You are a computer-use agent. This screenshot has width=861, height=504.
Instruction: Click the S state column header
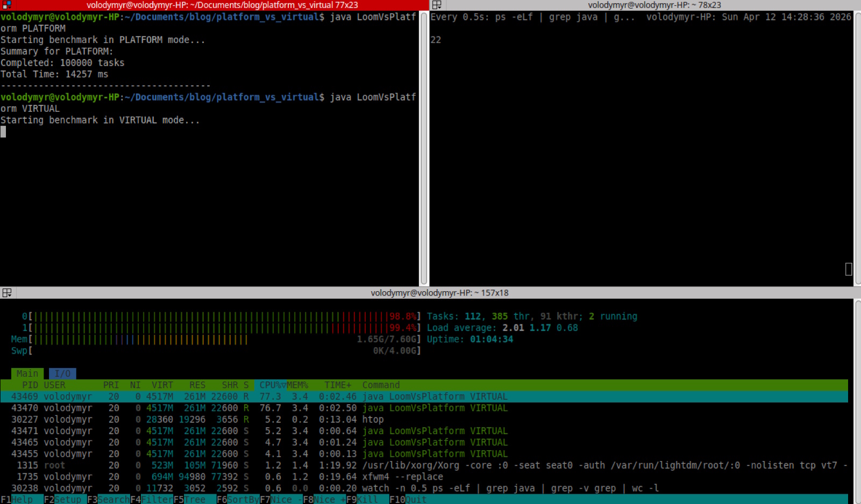(246, 385)
